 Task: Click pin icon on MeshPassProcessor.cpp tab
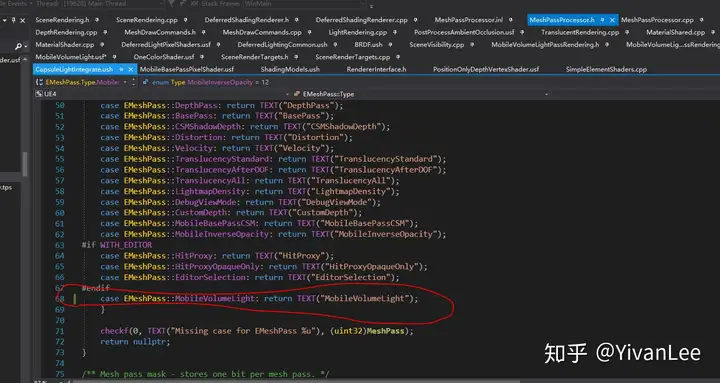point(701,20)
